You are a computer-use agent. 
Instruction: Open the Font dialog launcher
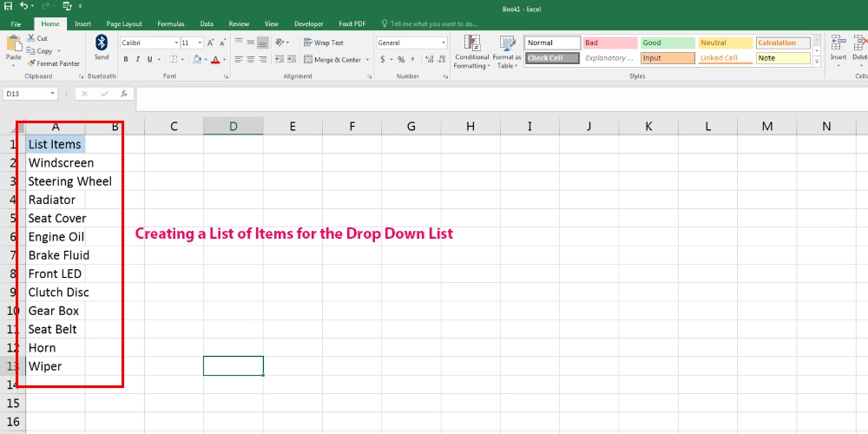click(226, 76)
